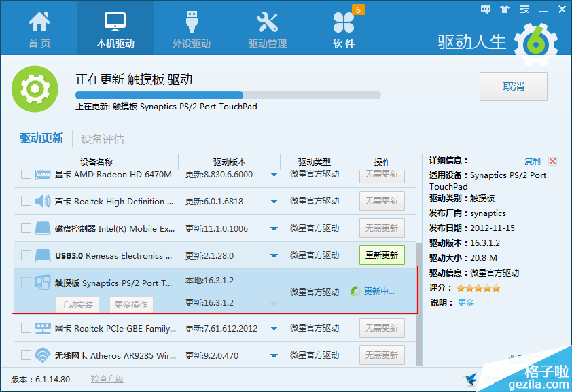Select the 网卡 Realtek PCIe GBE checkbox

(x=26, y=328)
